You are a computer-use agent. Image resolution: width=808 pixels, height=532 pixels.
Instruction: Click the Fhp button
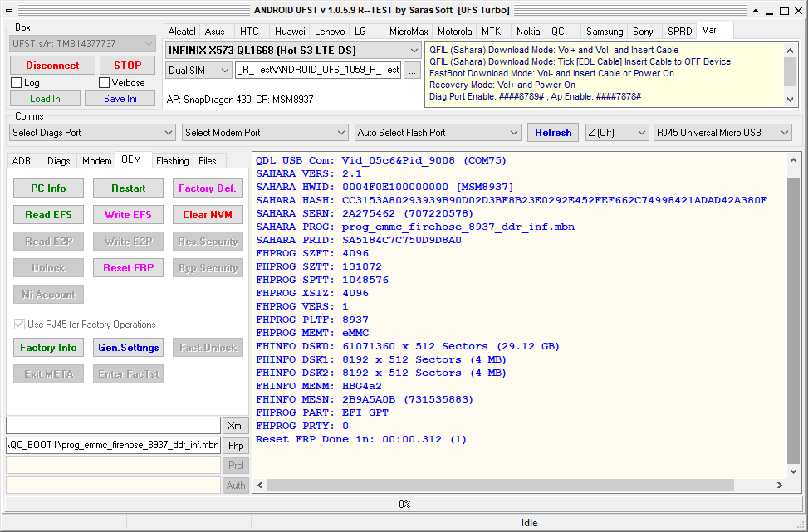(x=236, y=446)
